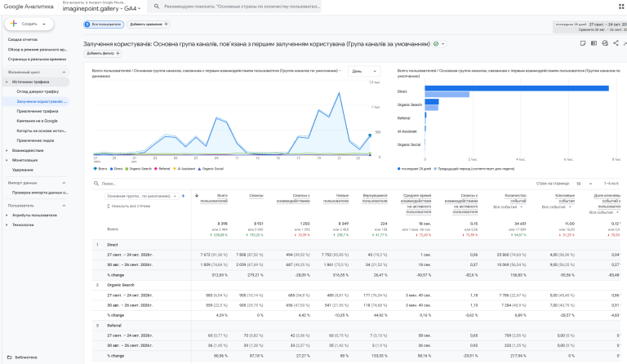Open Все события dropdown under Количество событий
The image size is (627, 364).
point(509,207)
